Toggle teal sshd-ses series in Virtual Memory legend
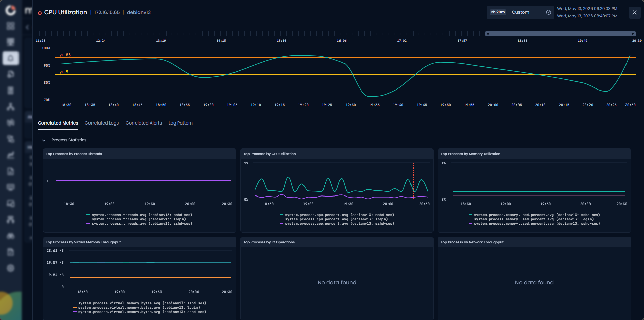Image resolution: width=644 pixels, height=320 pixels. click(140, 303)
